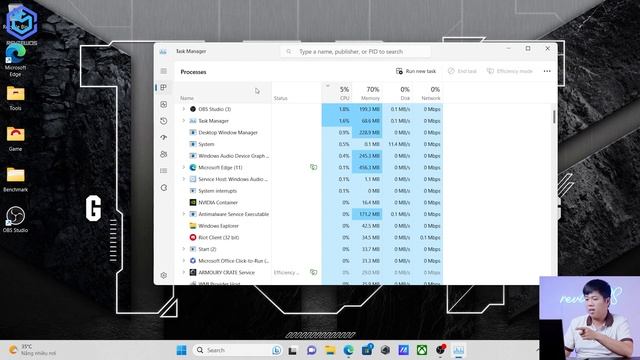
Task: Select the System interrupts row
Action: tap(309, 191)
